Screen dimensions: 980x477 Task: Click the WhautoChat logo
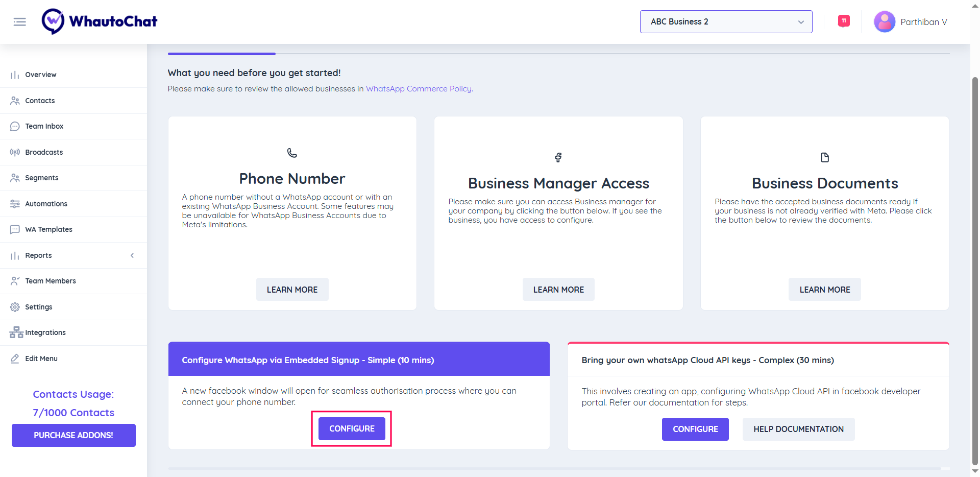point(100,21)
